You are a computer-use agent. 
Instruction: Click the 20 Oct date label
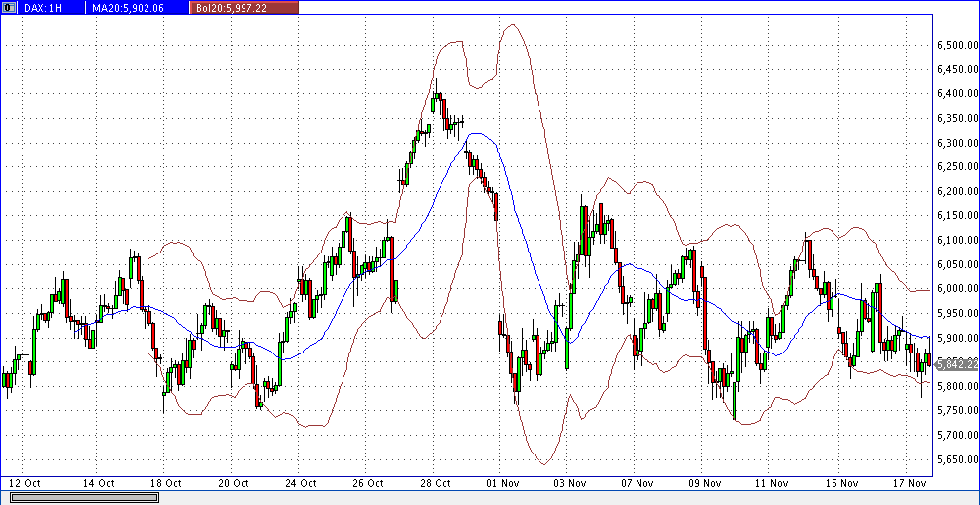coord(234,483)
